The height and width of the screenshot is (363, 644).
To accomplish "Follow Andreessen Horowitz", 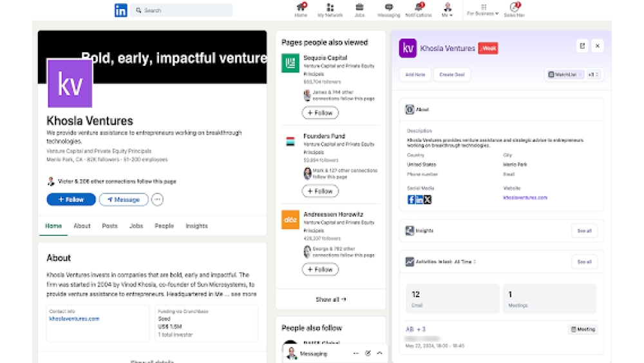I will (320, 270).
